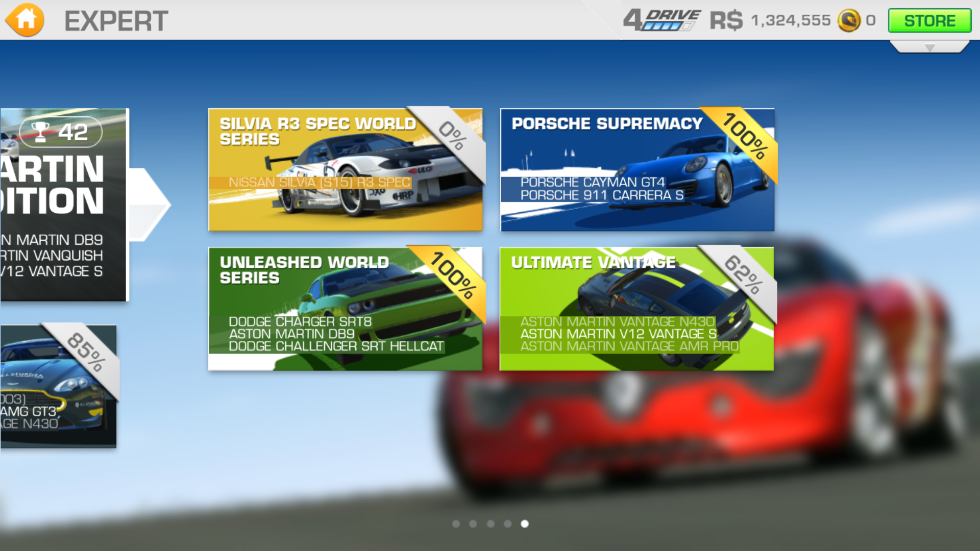Image resolution: width=980 pixels, height=551 pixels.
Task: Tap the orange Home icon
Action: click(x=24, y=20)
